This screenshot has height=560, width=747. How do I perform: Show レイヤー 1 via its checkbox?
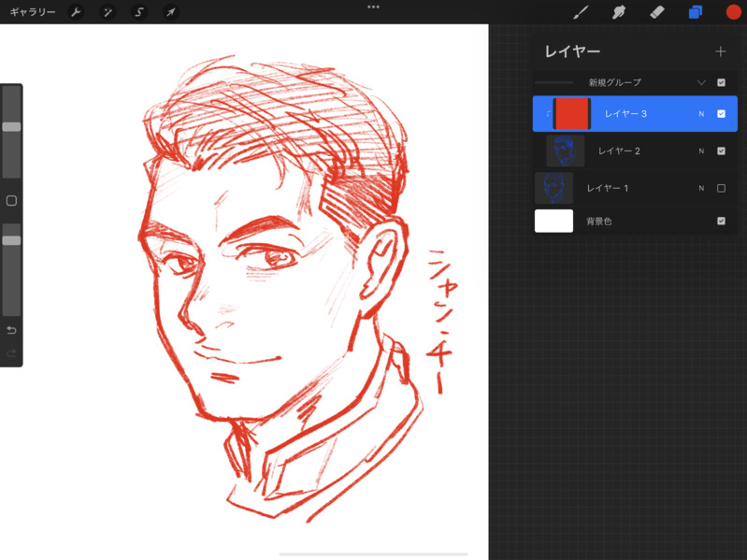point(721,188)
